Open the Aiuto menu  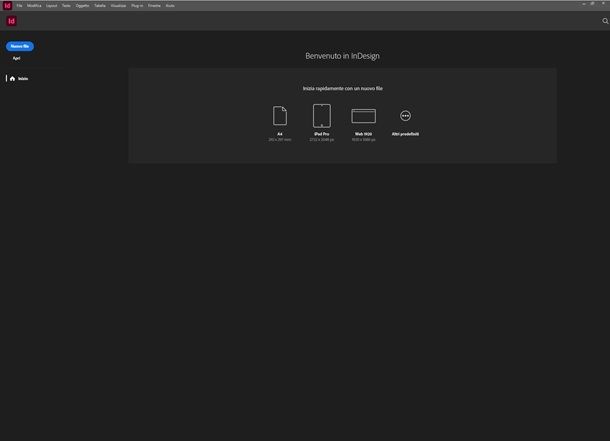[170, 5]
